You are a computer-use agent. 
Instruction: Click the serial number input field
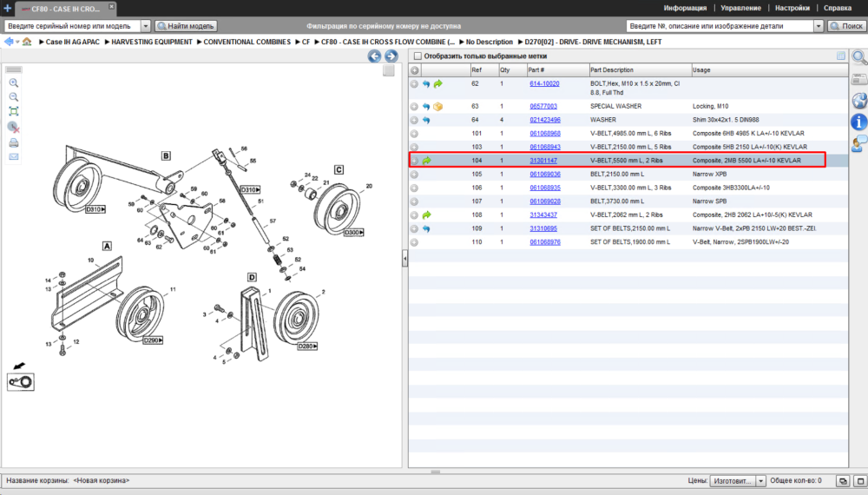coord(73,26)
